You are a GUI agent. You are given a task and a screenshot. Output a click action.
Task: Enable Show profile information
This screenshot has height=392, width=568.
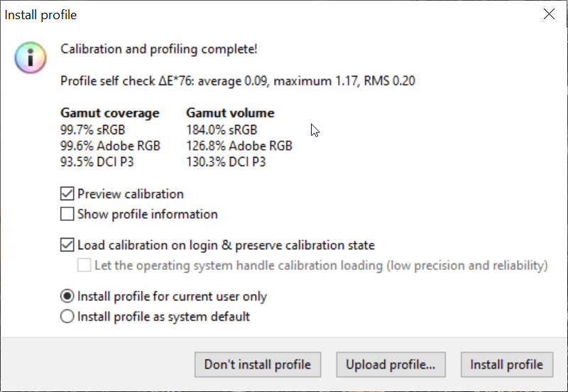click(x=67, y=214)
